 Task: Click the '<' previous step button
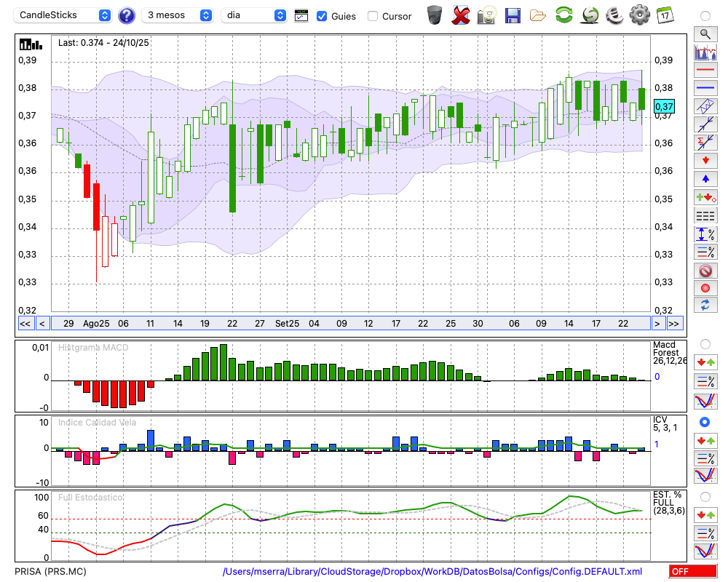[x=42, y=324]
